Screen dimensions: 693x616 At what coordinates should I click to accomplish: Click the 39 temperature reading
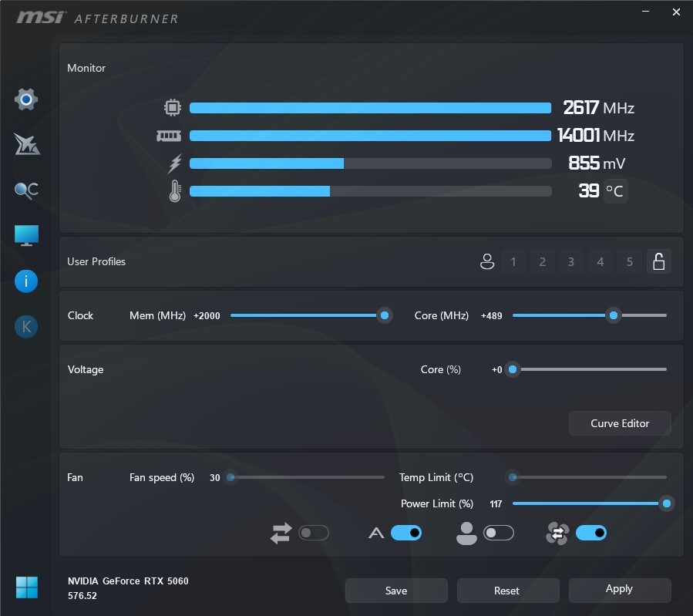589,191
